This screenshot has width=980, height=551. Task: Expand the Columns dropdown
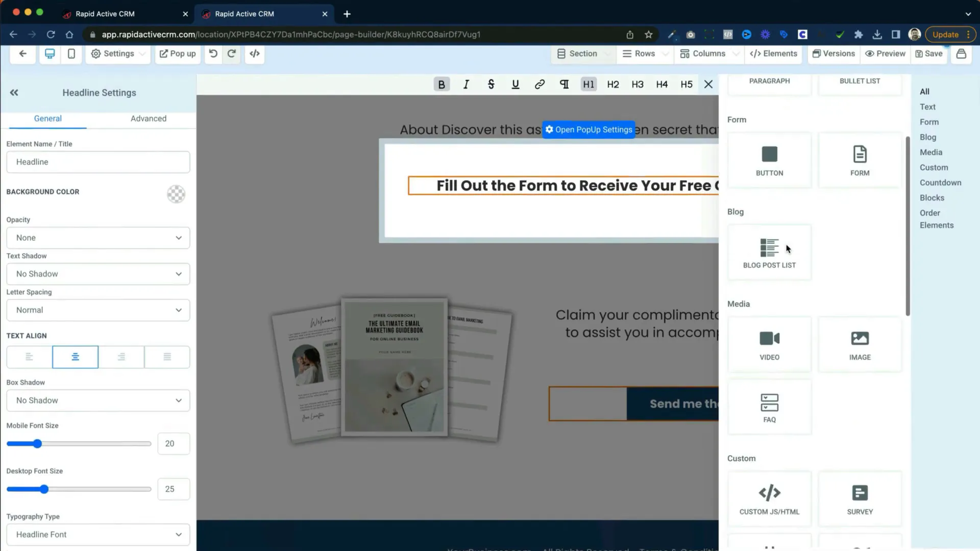(709, 54)
